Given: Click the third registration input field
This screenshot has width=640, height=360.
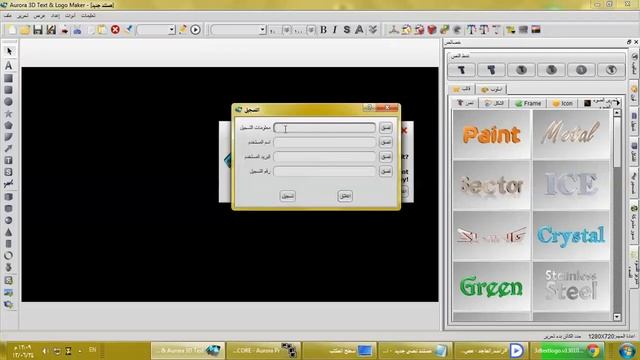Looking at the screenshot, I should (324, 157).
